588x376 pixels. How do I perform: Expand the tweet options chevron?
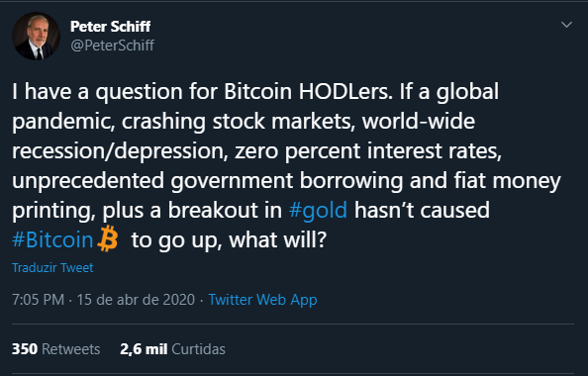[566, 25]
